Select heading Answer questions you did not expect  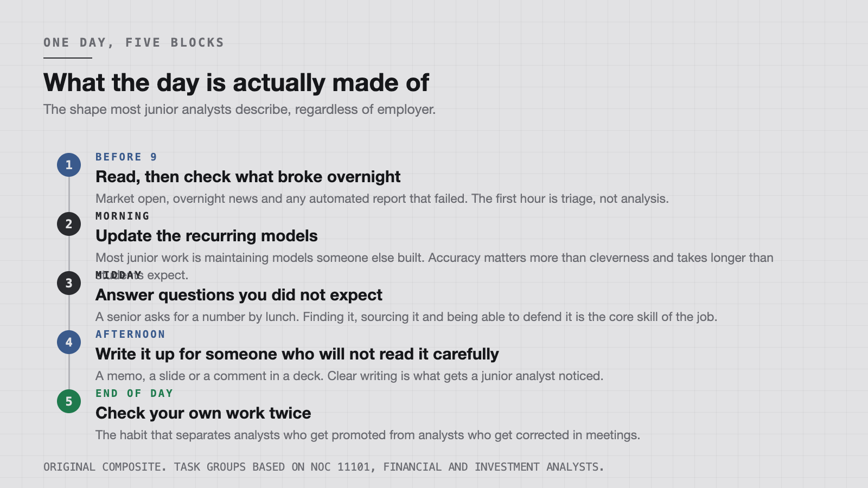click(239, 295)
